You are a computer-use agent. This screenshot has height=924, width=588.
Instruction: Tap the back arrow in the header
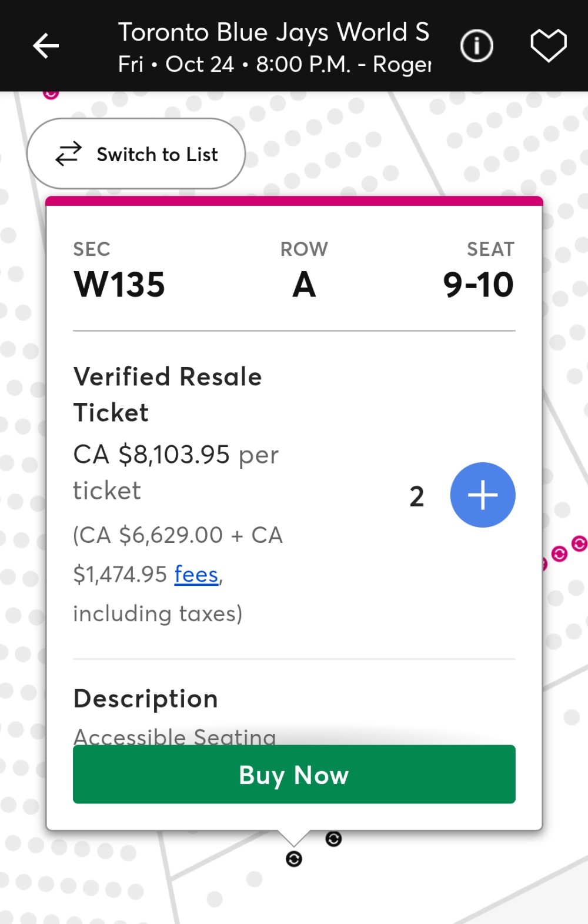46,46
